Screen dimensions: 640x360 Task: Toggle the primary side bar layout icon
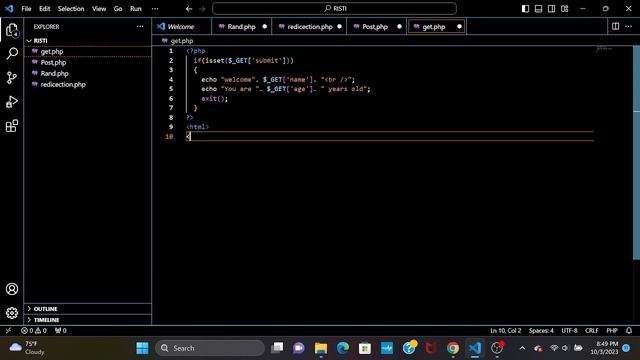(525, 9)
